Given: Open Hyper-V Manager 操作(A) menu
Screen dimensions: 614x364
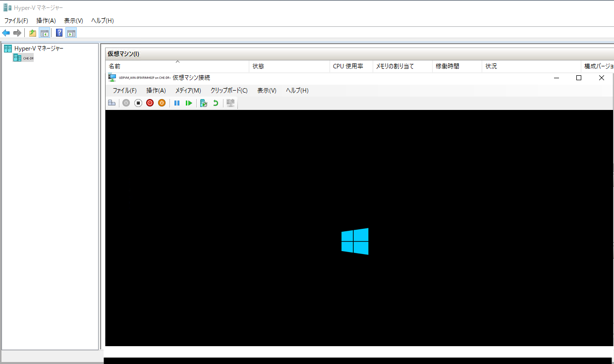Looking at the screenshot, I should 46,21.
